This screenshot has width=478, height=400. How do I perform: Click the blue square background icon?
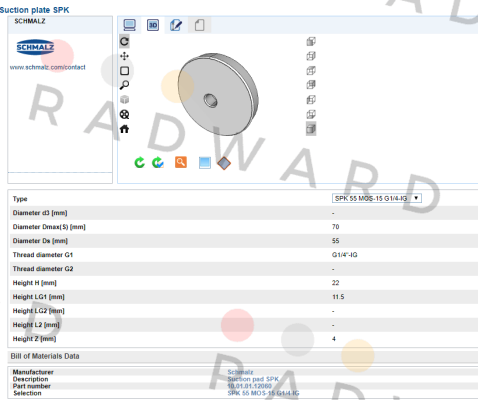click(204, 163)
